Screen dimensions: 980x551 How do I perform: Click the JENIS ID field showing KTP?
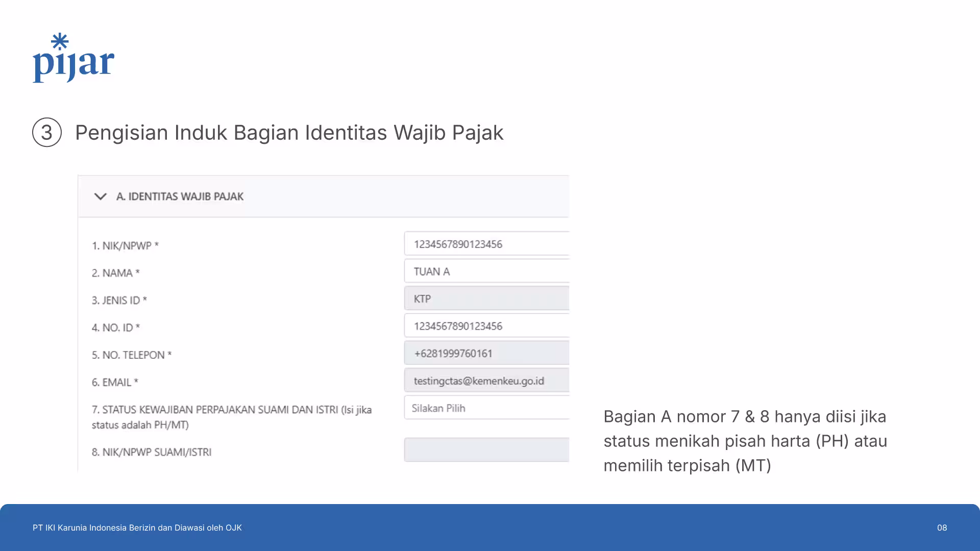[x=487, y=298]
